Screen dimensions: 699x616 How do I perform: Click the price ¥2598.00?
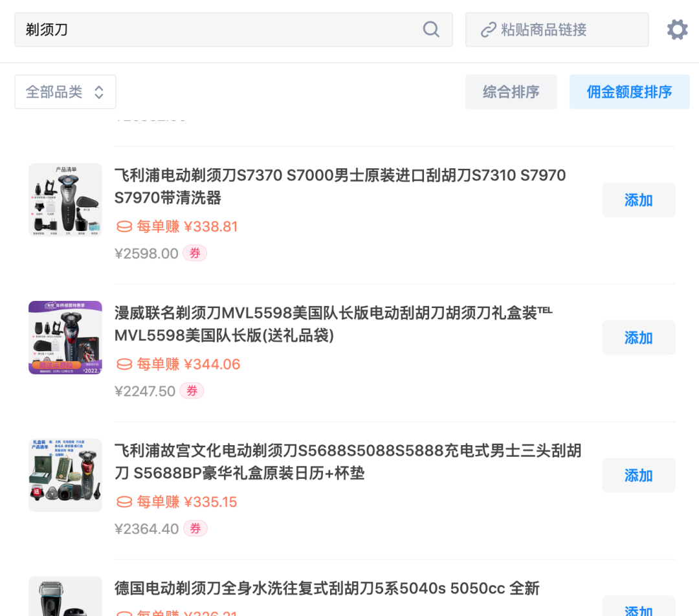click(146, 254)
